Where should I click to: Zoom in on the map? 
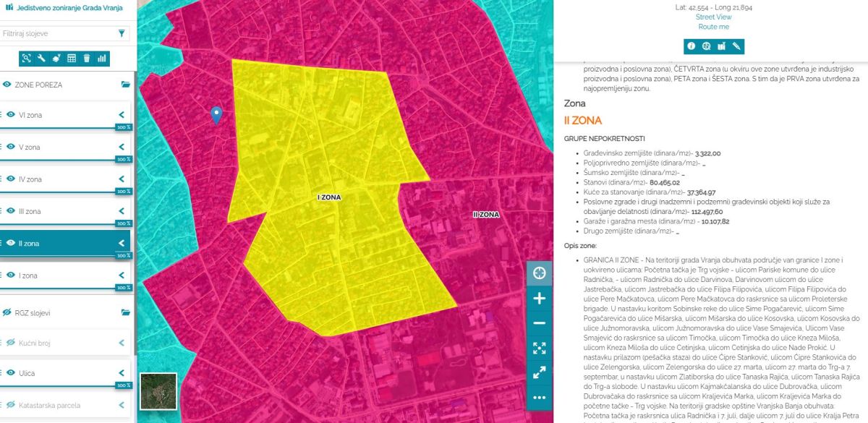pyautogui.click(x=539, y=298)
